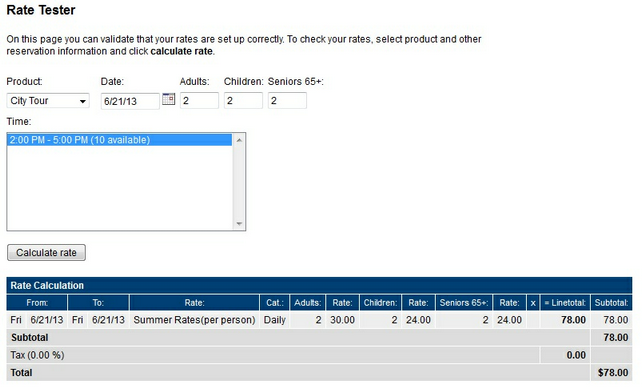Click the adult rate value 30.00
642x389 pixels.
pyautogui.click(x=342, y=320)
